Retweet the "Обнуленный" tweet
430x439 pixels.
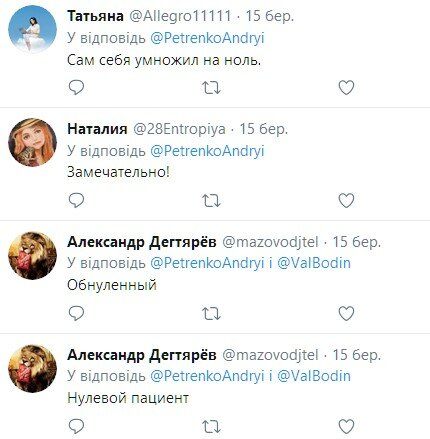(x=211, y=313)
